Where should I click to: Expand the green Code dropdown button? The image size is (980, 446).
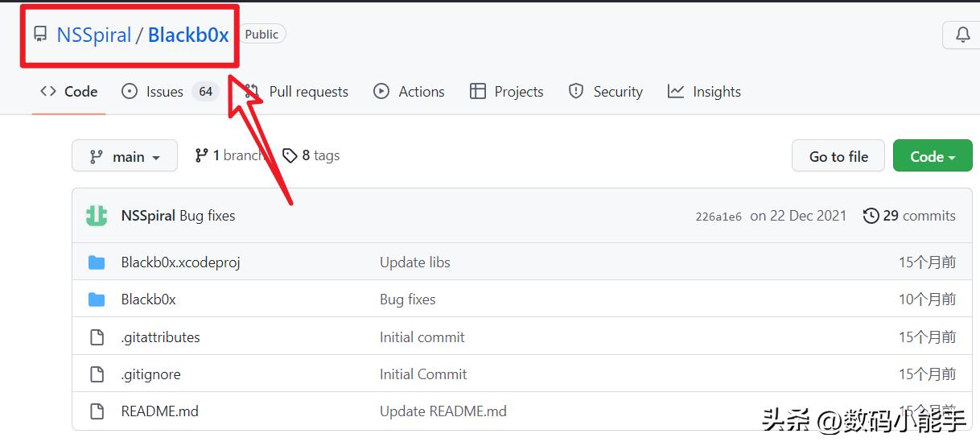tap(933, 156)
